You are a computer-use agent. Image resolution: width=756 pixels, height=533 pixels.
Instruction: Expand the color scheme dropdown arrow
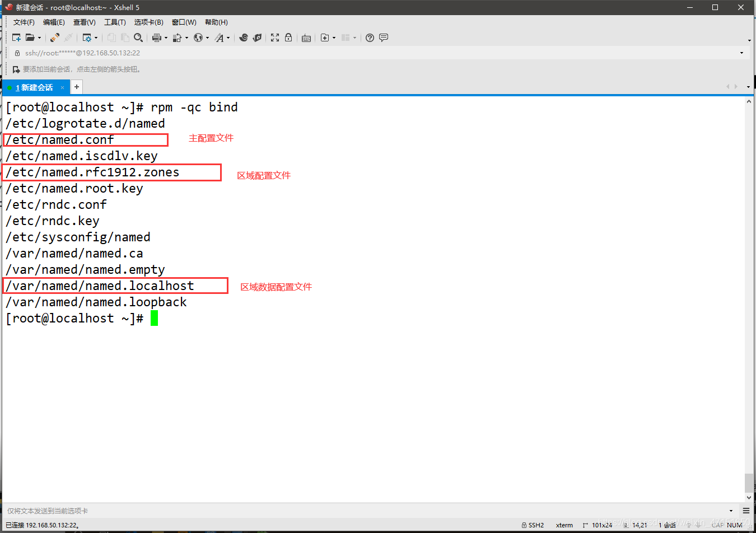(186, 38)
